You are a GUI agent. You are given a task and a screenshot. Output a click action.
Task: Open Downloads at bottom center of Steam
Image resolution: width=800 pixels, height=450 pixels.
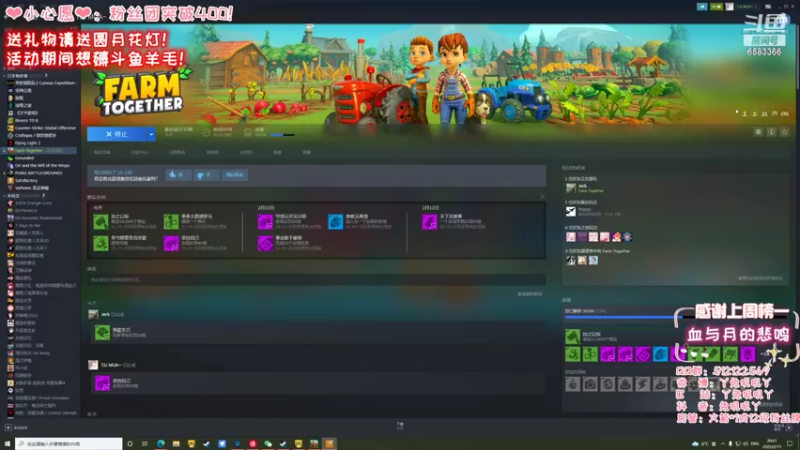coord(400,426)
